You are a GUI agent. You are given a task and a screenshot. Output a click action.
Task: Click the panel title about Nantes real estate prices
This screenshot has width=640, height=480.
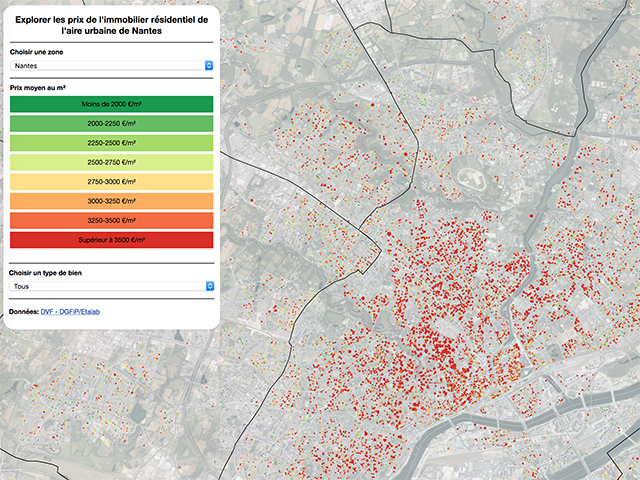pos(110,25)
